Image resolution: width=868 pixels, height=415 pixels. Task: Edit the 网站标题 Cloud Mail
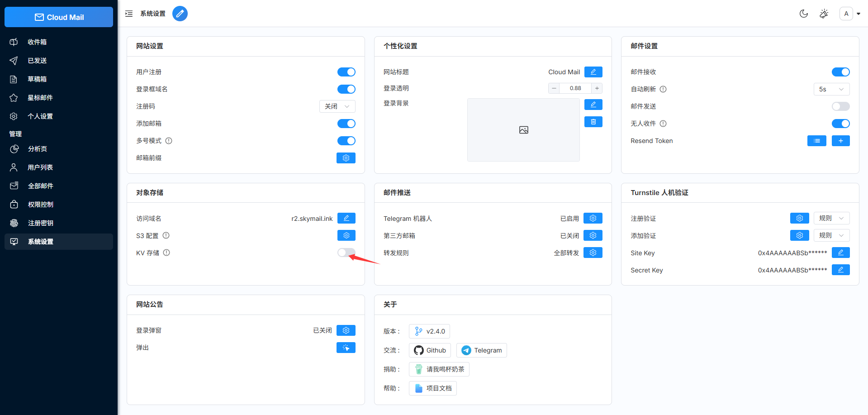pos(593,72)
